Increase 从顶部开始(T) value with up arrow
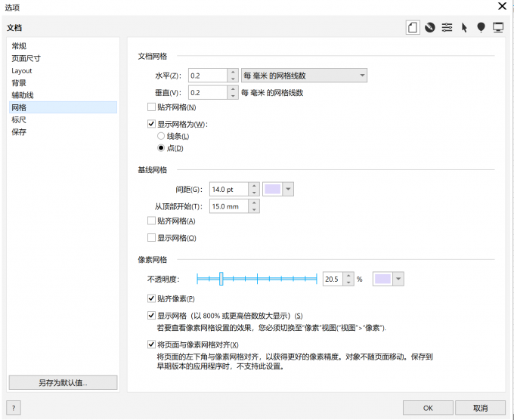This screenshot has width=514, height=420. [254, 202]
